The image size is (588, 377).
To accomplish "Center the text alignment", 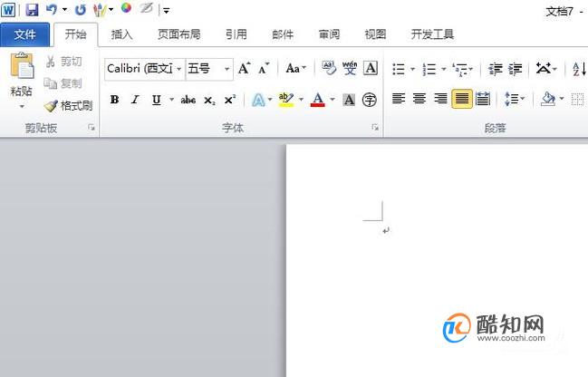I will pos(419,99).
